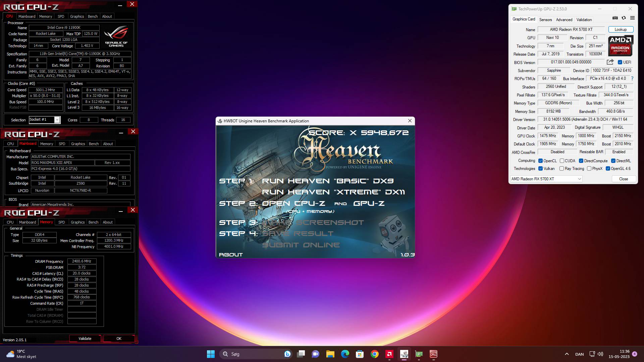Click Validate in CPU-Z
This screenshot has width=644, height=362.
(85, 339)
